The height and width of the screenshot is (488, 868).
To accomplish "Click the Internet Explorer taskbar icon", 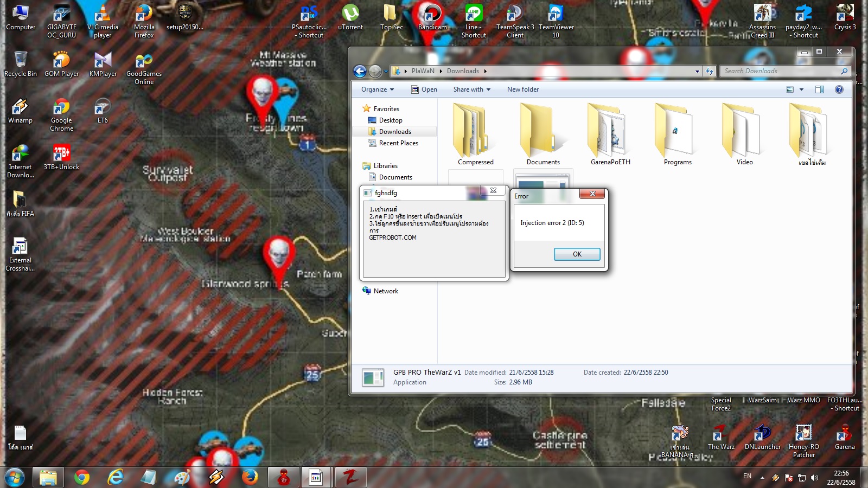I will (x=115, y=477).
